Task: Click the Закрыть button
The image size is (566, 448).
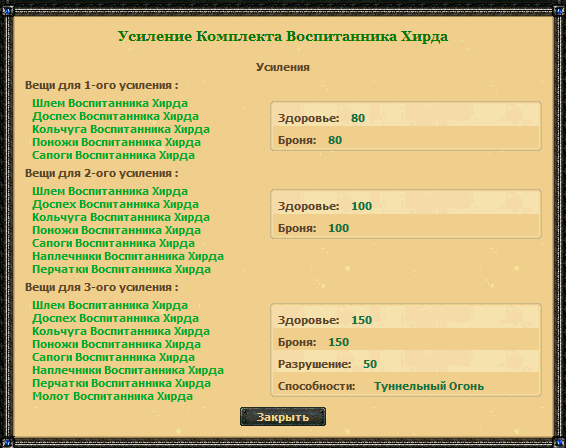Action: click(283, 417)
